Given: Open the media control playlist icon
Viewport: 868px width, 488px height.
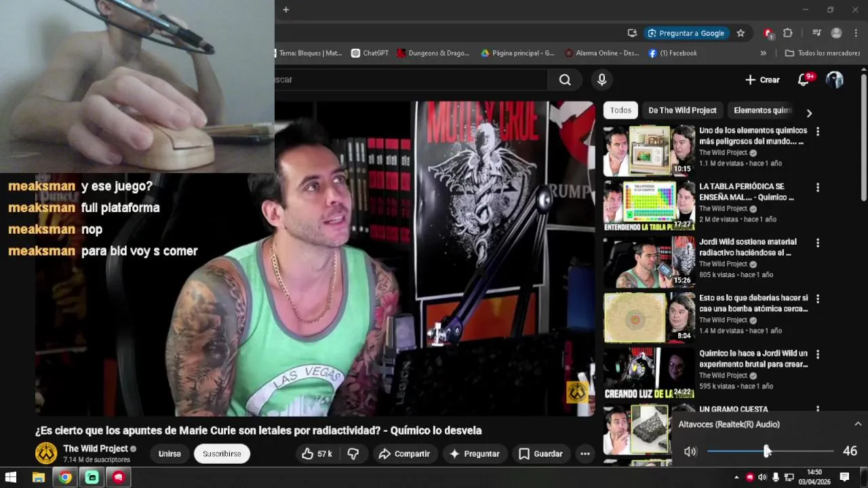Looking at the screenshot, I should tap(816, 33).
